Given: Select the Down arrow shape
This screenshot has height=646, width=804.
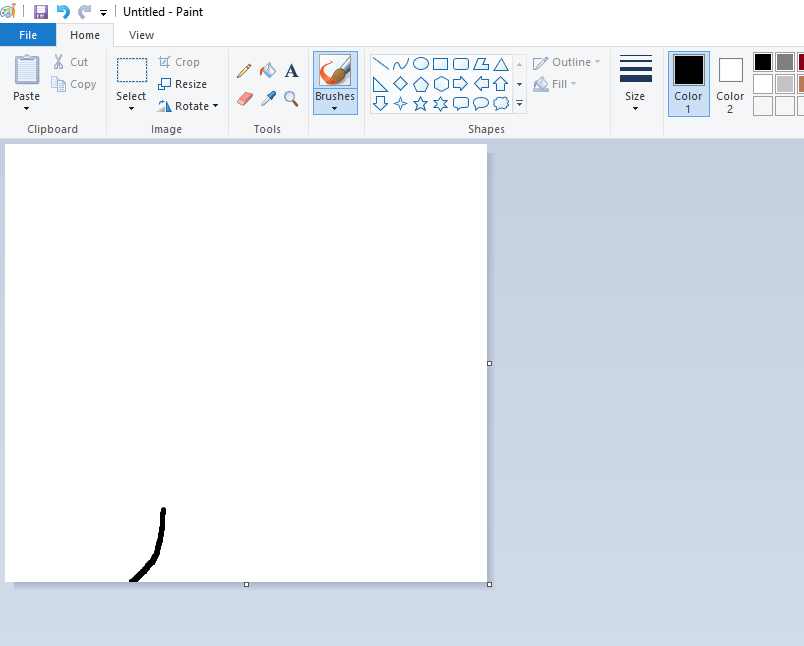Looking at the screenshot, I should coord(380,104).
